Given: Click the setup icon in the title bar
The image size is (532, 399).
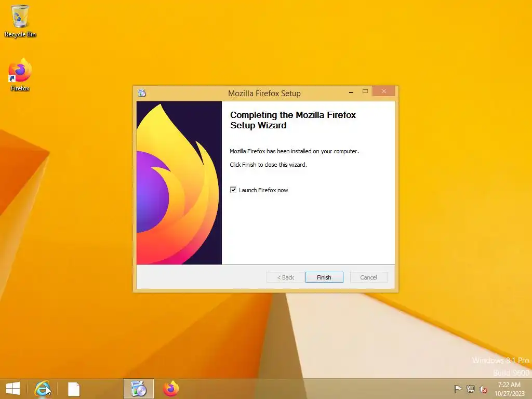Looking at the screenshot, I should [x=142, y=92].
